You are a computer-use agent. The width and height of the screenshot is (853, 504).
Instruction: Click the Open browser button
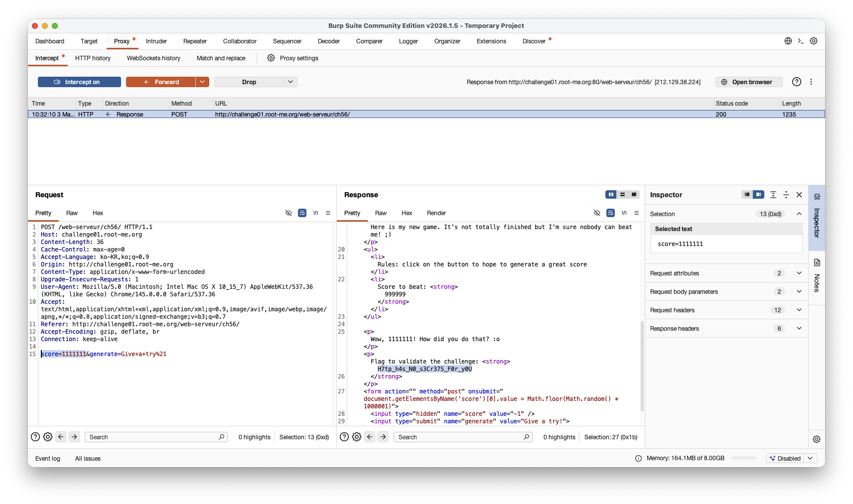coord(749,82)
